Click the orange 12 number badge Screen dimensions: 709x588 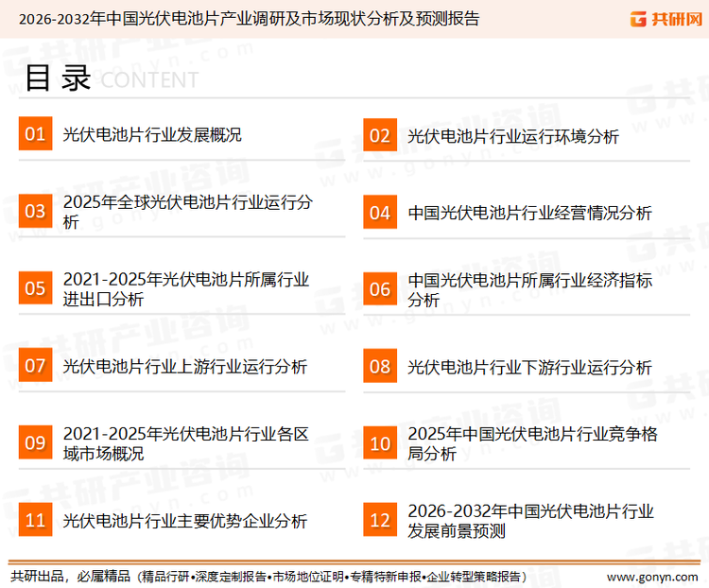(380, 520)
